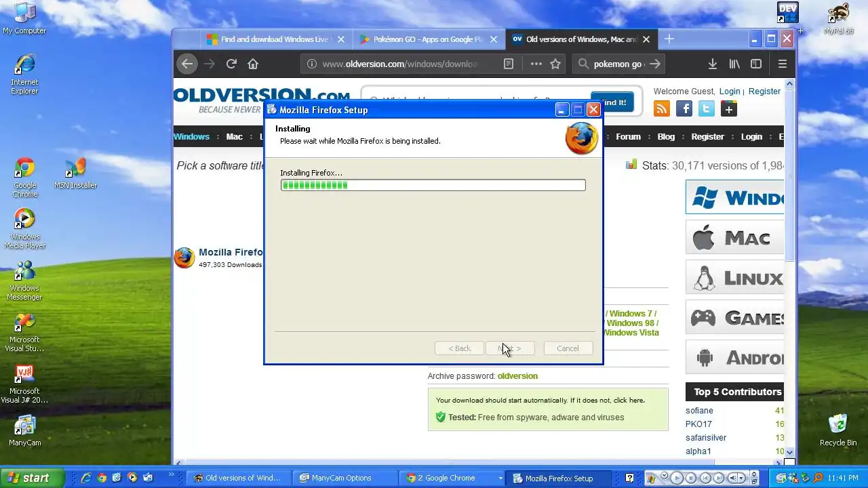
Task: Open the Forum navbar item
Action: coord(628,136)
